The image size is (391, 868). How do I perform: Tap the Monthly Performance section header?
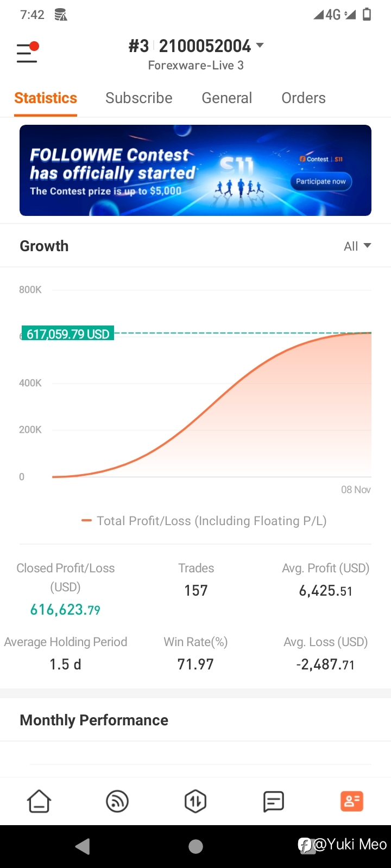point(94,720)
